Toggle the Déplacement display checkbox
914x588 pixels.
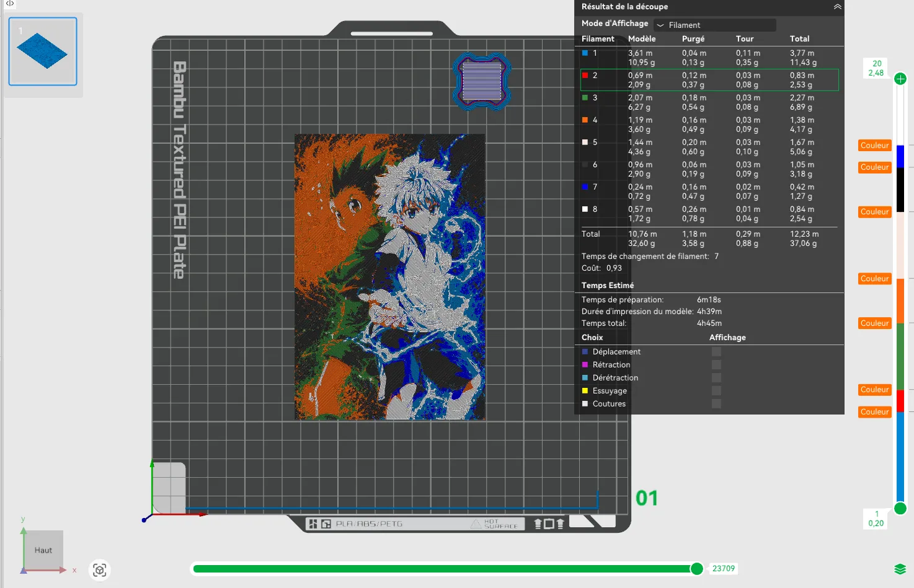coord(716,351)
